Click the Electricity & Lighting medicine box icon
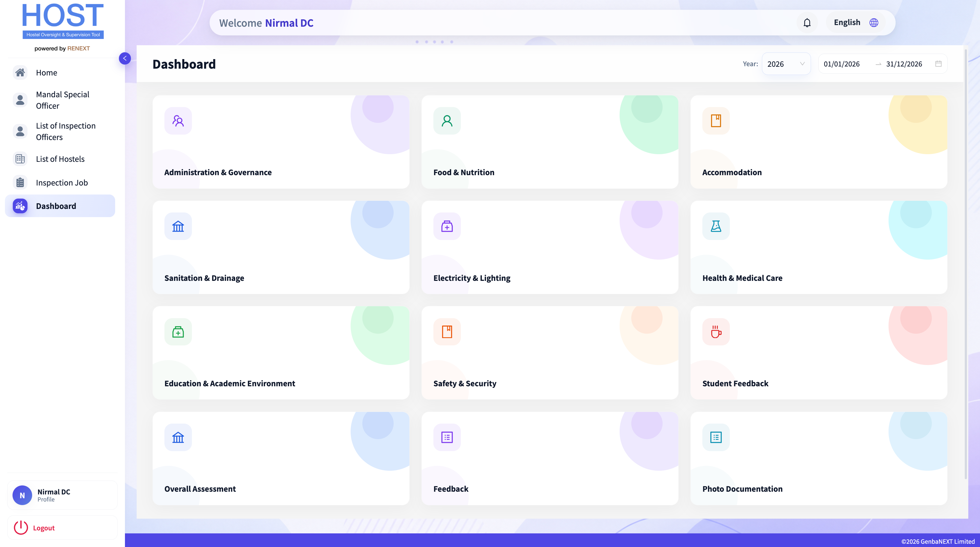Screen dimensions: 980x547 click(447, 226)
